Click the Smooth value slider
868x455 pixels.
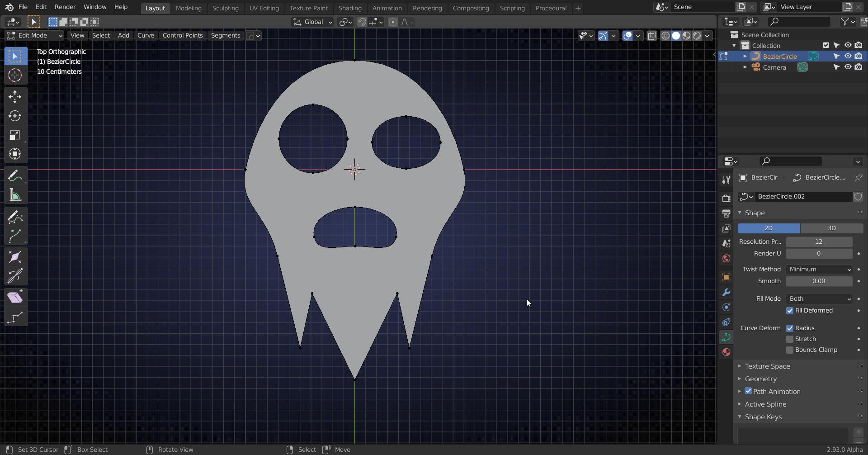point(819,281)
